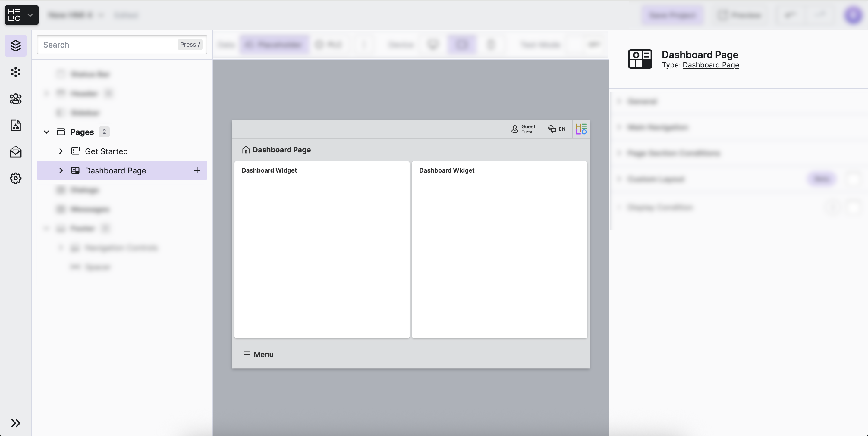868x436 pixels.
Task: Open the HELIO logo dropdown menu
Action: [x=22, y=15]
